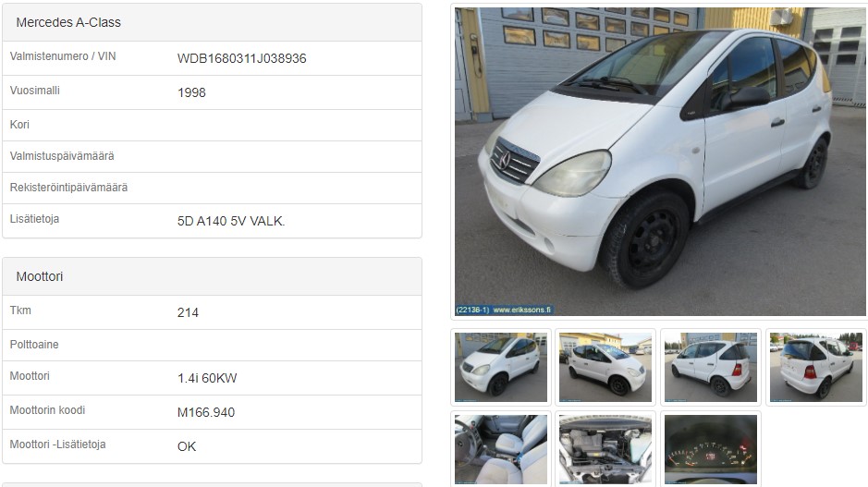This screenshot has height=487, width=868.
Task: Click the engine code M166.940
Action: click(206, 413)
